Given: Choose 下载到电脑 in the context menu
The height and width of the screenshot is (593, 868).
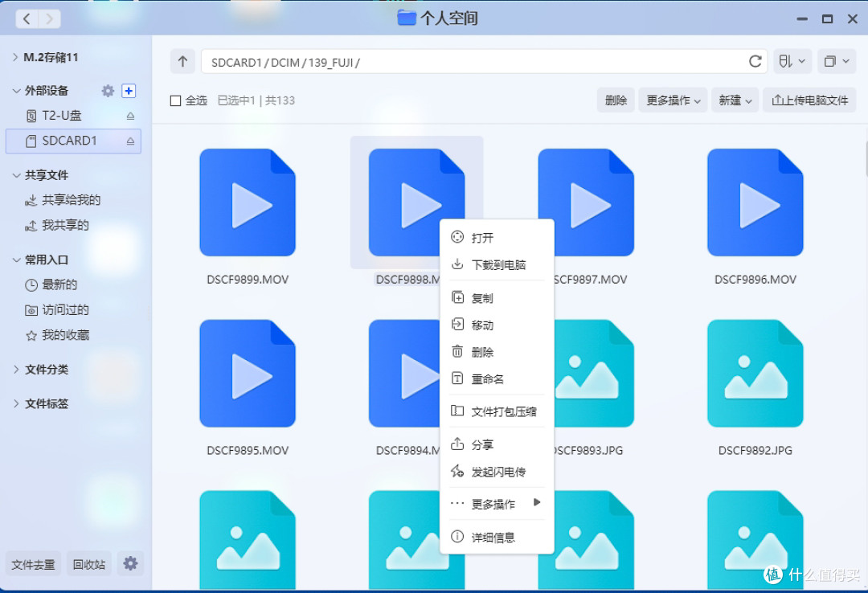Looking at the screenshot, I should pyautogui.click(x=497, y=264).
